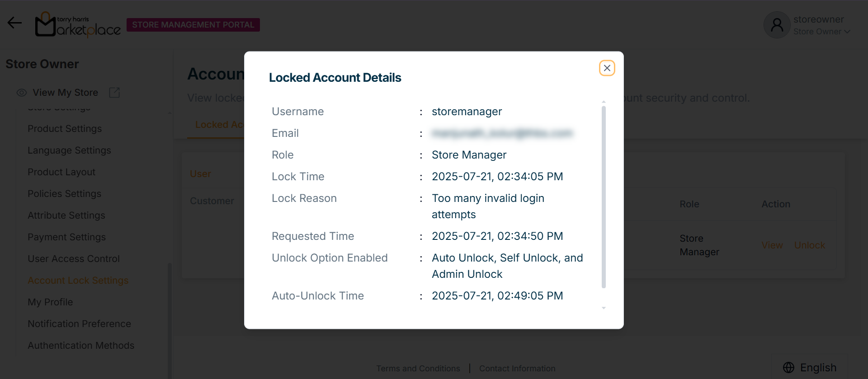Viewport: 868px width, 379px height.
Task: Select Authentication Methods in sidebar
Action: click(81, 346)
